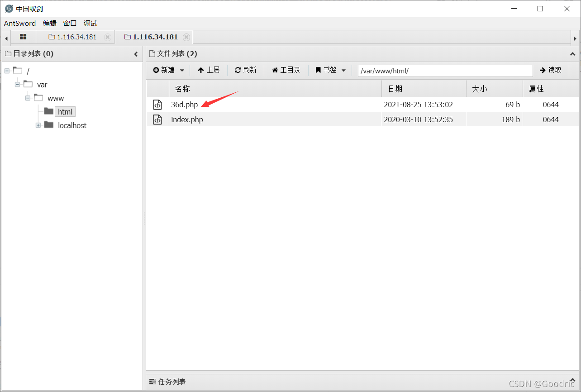581x392 pixels.
Task: Open the home grid tab icon
Action: coord(23,37)
